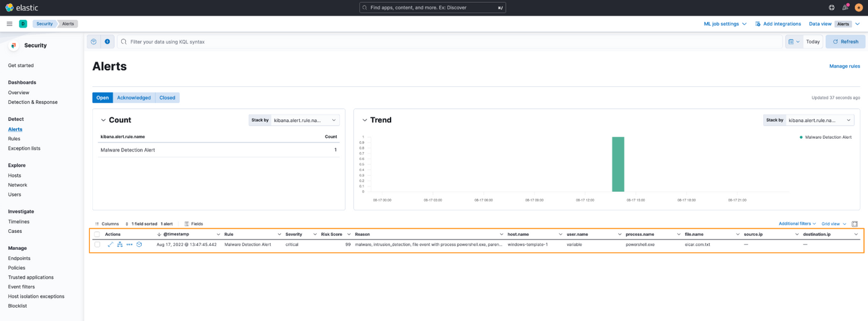Open the saved query filter menu icon
The image size is (868, 321).
click(x=94, y=42)
